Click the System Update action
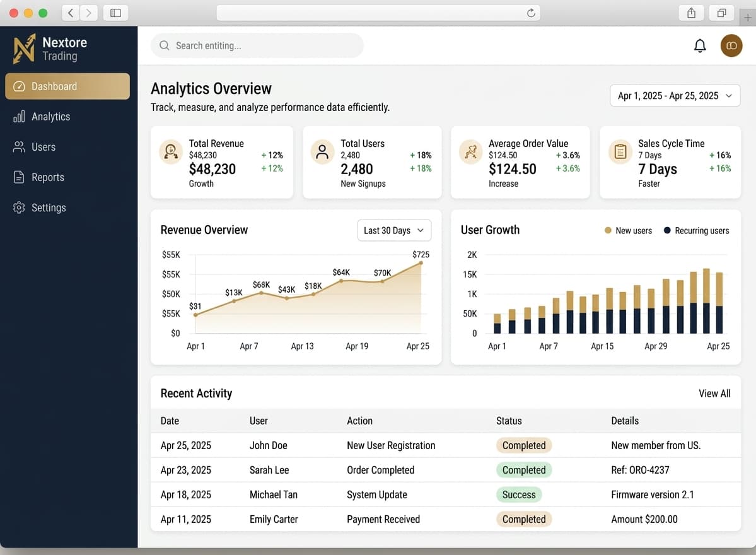The width and height of the screenshot is (756, 555). point(377,494)
